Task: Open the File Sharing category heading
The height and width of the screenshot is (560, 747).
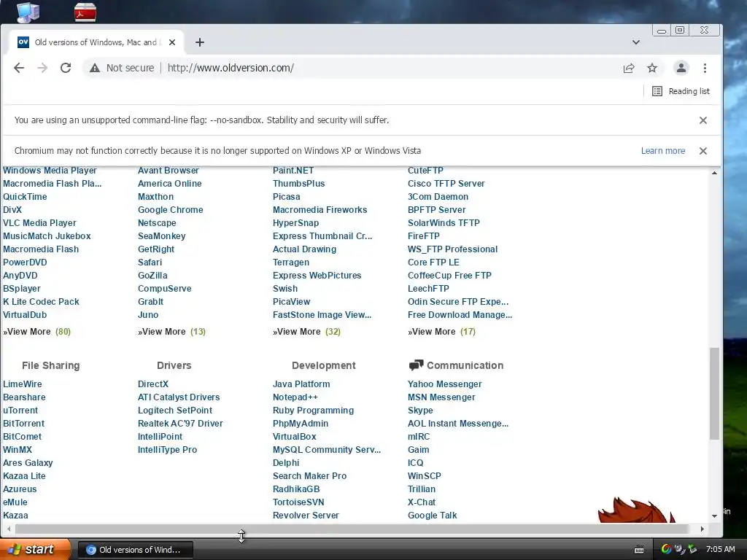Action: 50,365
